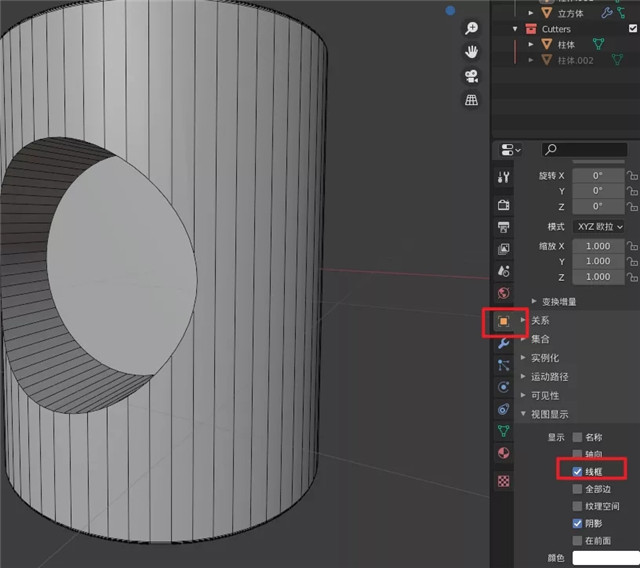Enable the 全部边 (all edges) checkbox
The height and width of the screenshot is (568, 640).
[x=577, y=489]
